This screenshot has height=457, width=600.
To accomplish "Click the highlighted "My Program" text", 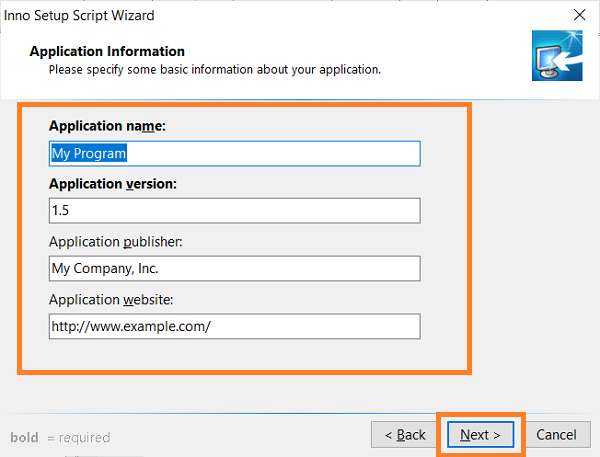I will coord(89,153).
